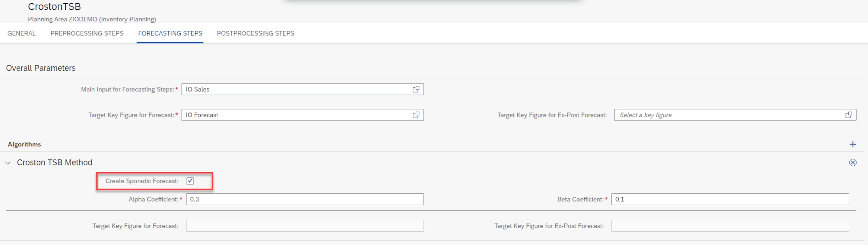Add a new algorithm with plus icon
Image resolution: width=868 pixels, height=245 pixels.
[x=853, y=144]
